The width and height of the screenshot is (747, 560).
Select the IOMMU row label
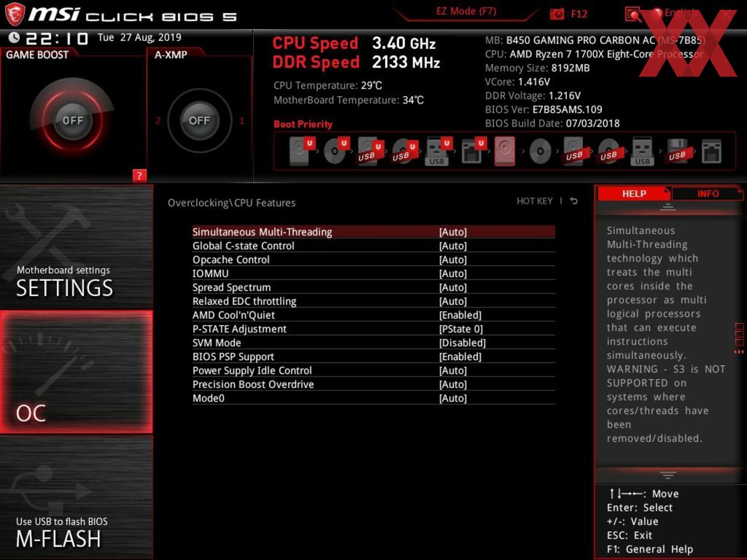pyautogui.click(x=210, y=273)
